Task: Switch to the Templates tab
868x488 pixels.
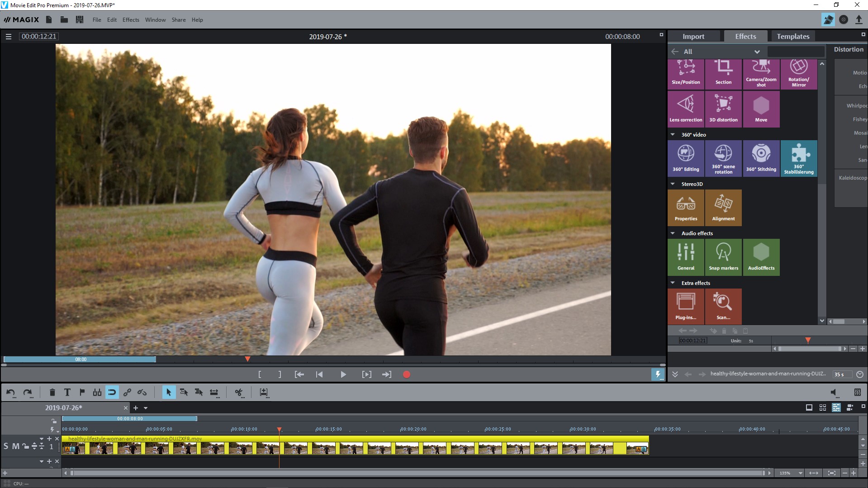Action: [x=792, y=37]
